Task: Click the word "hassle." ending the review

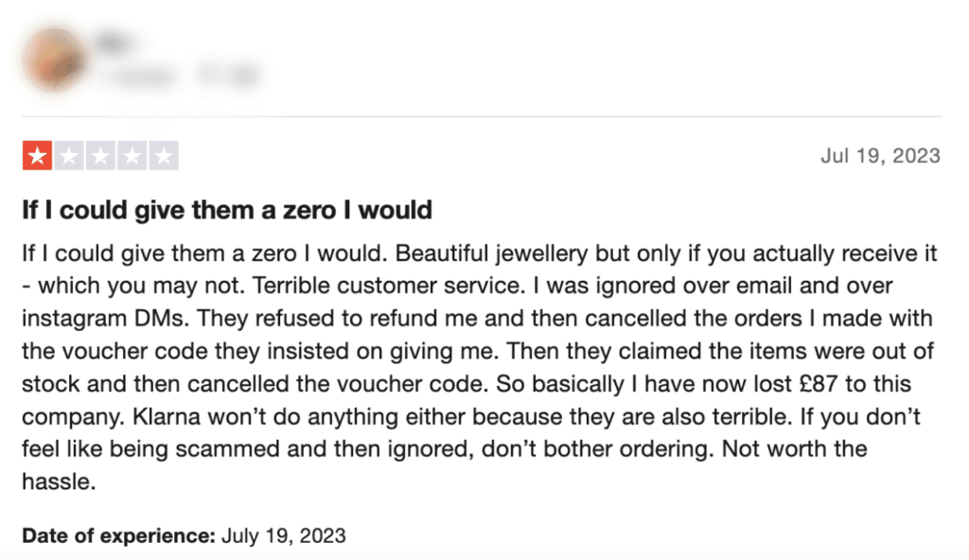Action: point(60,481)
